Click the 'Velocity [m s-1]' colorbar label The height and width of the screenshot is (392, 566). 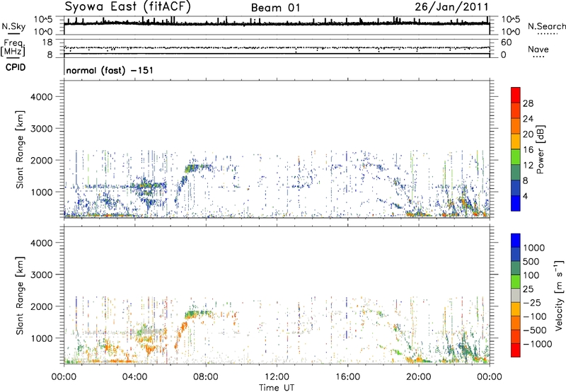coord(559,295)
